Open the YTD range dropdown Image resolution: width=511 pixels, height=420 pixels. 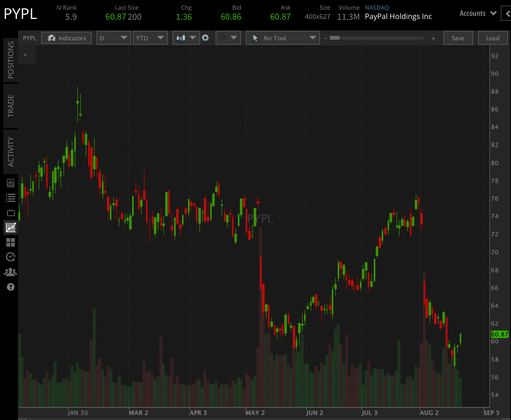tap(150, 38)
